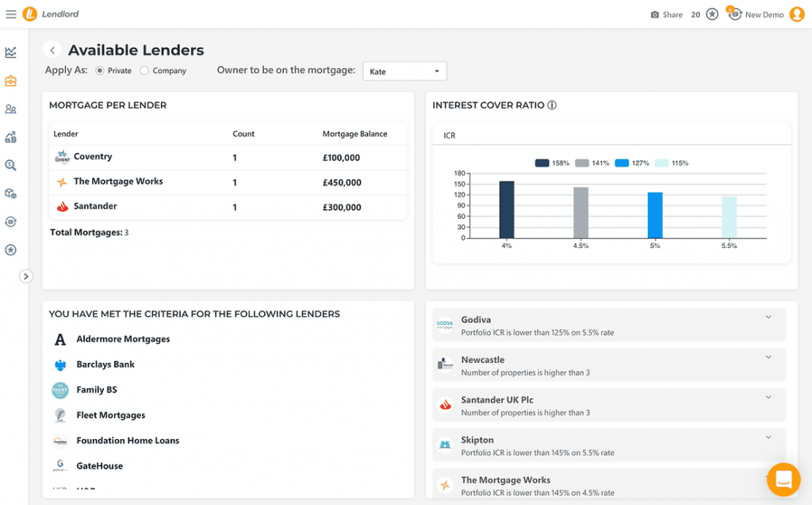Click the ICR chart tab label
This screenshot has height=505, width=812.
(450, 136)
